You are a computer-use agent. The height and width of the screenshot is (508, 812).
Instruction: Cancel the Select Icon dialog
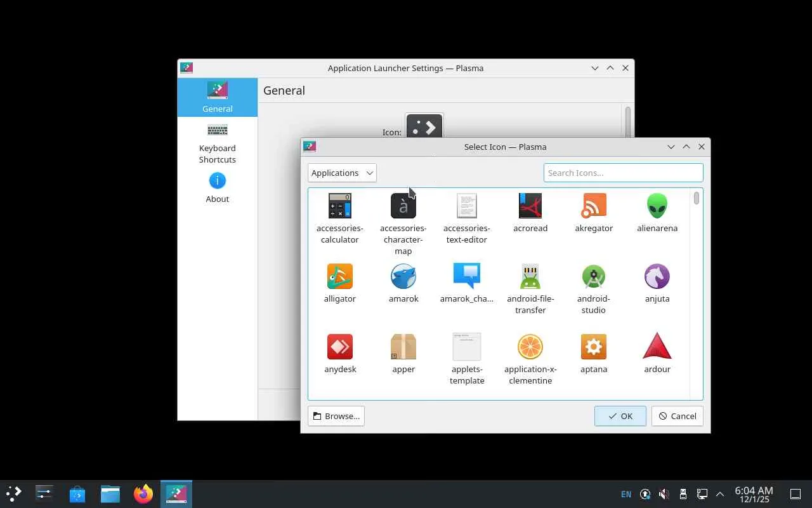point(678,416)
